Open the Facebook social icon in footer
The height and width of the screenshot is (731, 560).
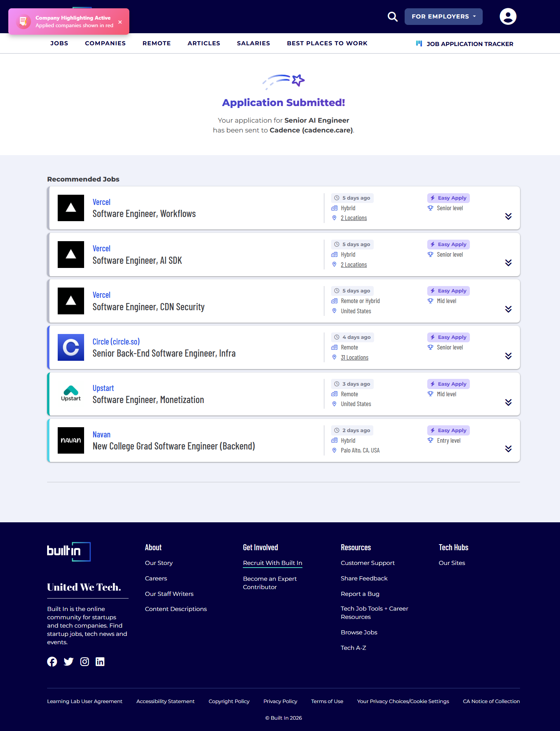(52, 662)
